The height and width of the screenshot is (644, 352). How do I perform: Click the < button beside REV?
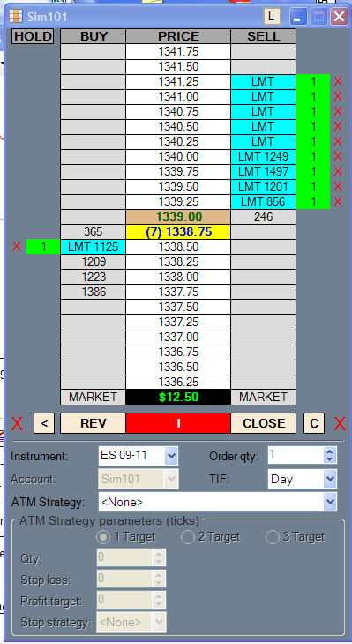(x=44, y=423)
